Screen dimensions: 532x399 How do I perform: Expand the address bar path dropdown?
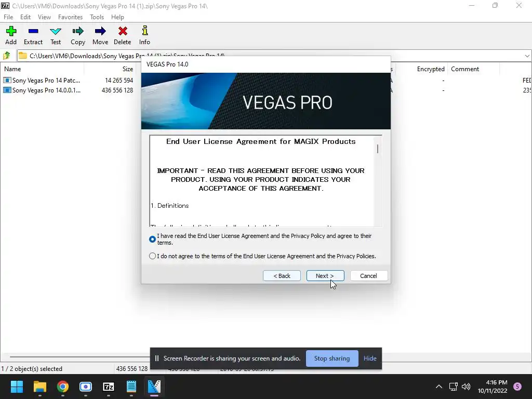pyautogui.click(x=527, y=56)
